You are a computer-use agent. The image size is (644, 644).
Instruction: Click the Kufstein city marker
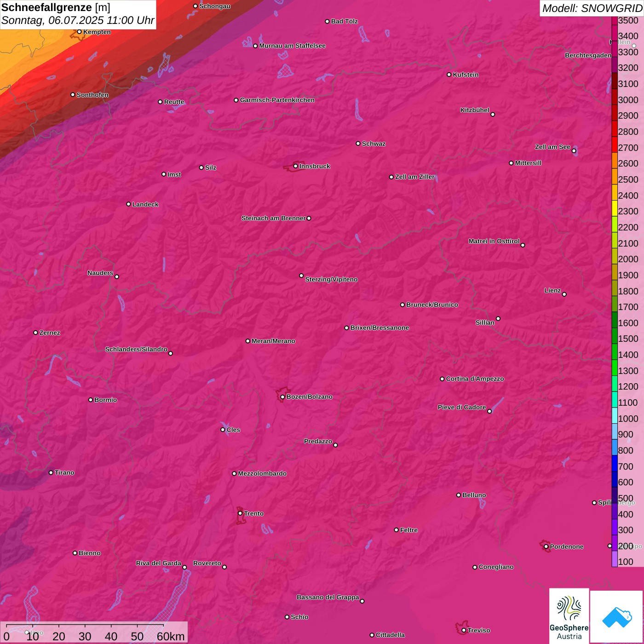pos(449,75)
